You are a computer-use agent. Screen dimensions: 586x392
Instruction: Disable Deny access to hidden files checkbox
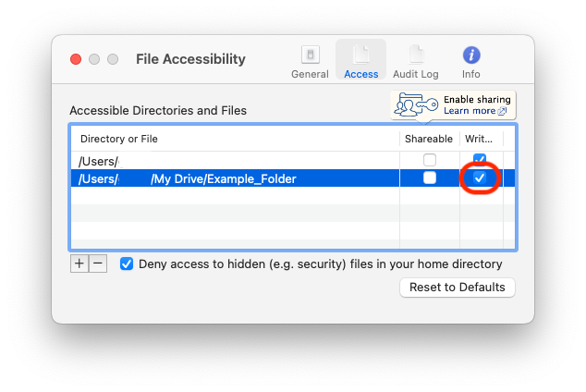click(127, 263)
